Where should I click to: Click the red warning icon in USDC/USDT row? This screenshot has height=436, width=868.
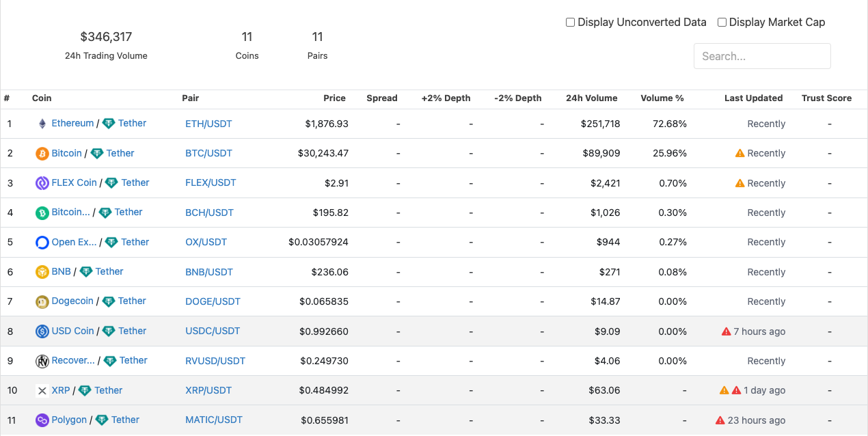click(x=726, y=331)
